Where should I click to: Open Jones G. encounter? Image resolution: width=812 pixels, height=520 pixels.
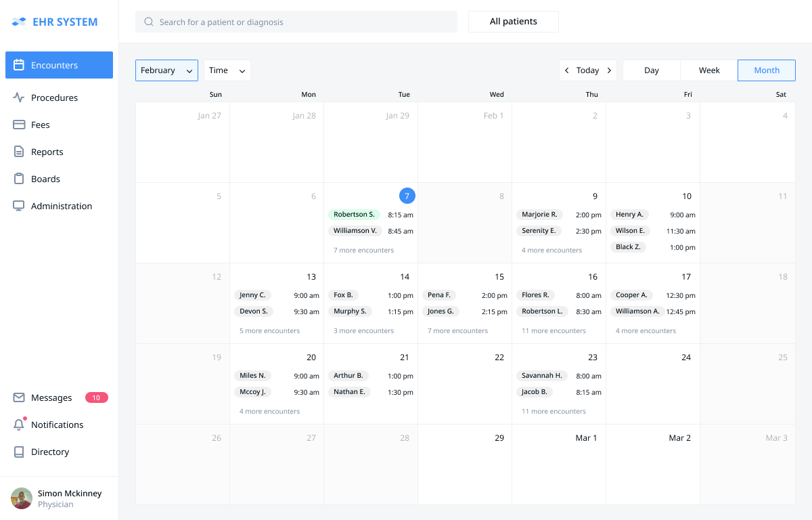click(441, 311)
